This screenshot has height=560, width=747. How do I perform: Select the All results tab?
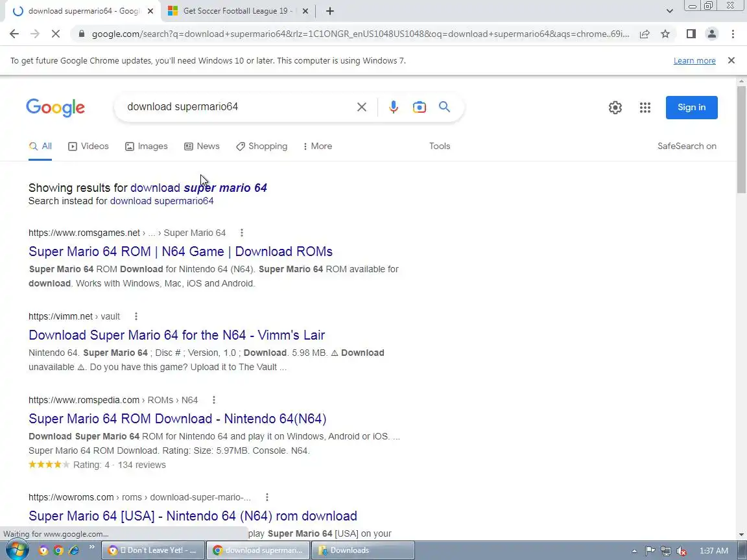click(x=40, y=146)
